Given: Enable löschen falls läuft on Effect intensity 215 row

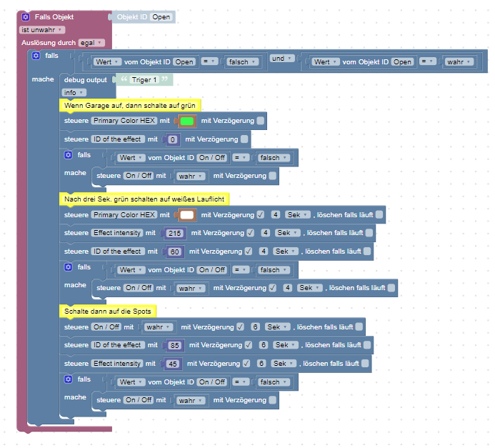Looking at the screenshot, I should [x=369, y=233].
